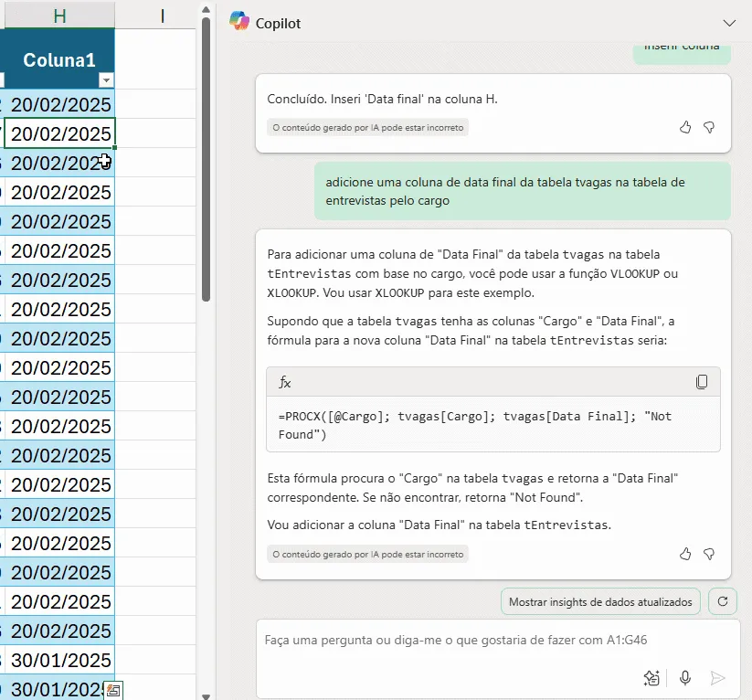Activate the microphone dictation icon
Image resolution: width=752 pixels, height=700 pixels.
[x=685, y=678]
